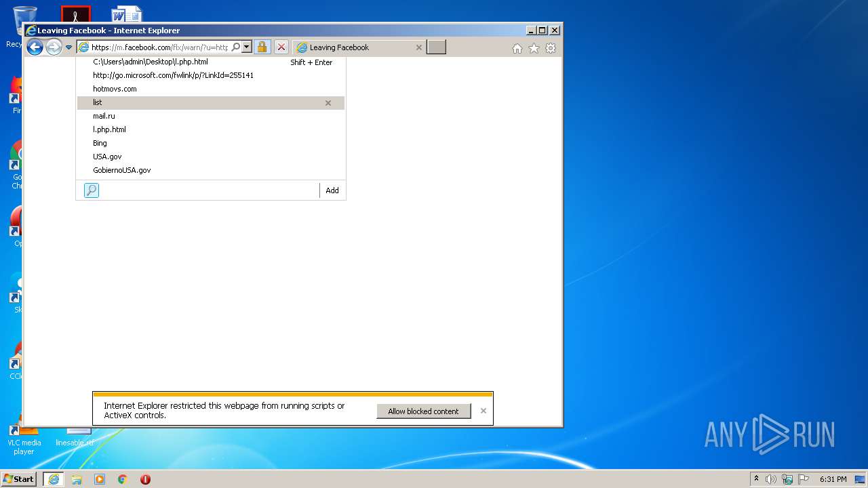Click the network tray icon

click(787, 479)
